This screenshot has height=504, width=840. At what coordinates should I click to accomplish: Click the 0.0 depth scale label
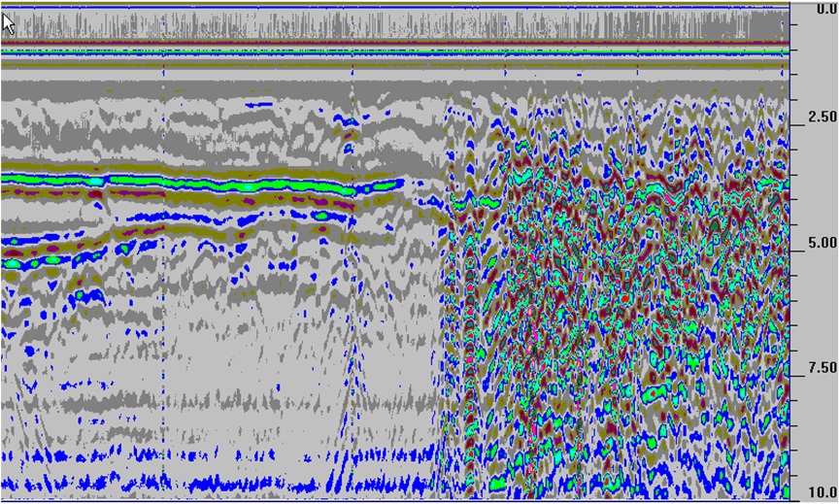(x=826, y=9)
